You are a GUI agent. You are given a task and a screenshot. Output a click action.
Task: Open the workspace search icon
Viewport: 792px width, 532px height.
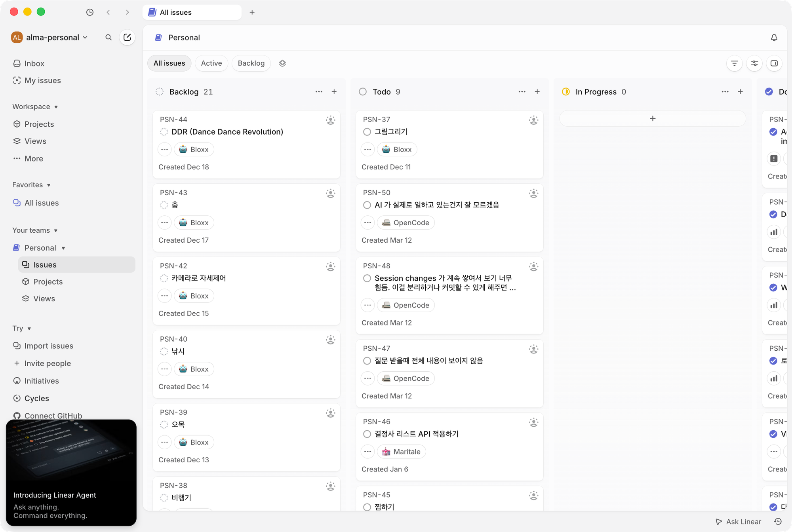coord(109,37)
